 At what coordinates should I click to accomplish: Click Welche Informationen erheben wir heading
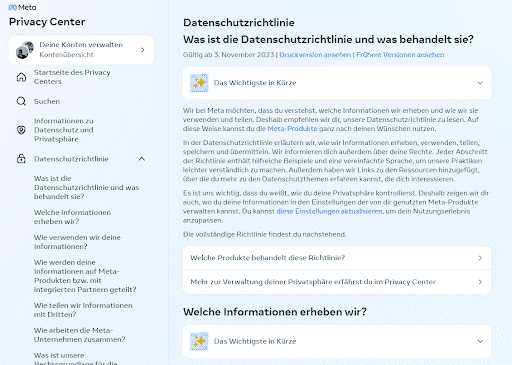click(x=275, y=312)
